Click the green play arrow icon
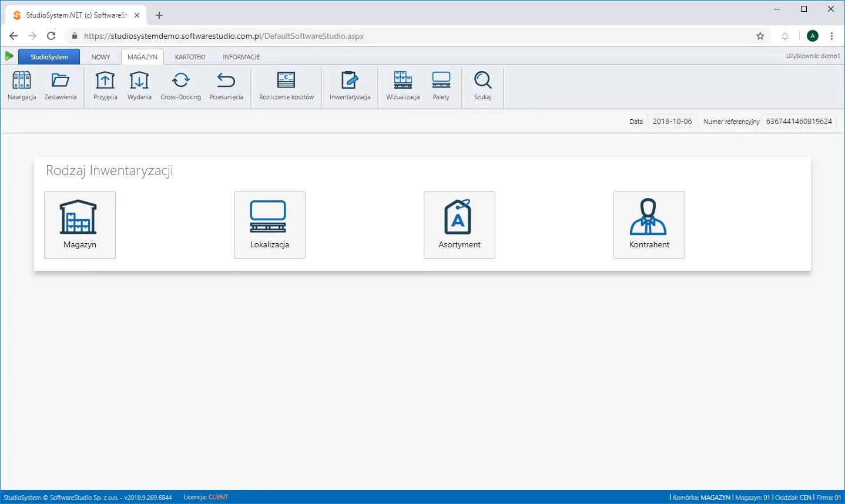The width and height of the screenshot is (845, 504). point(9,56)
